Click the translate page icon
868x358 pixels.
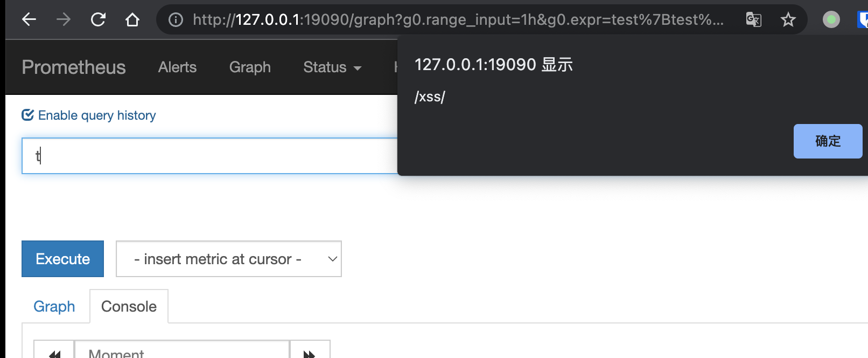[753, 20]
